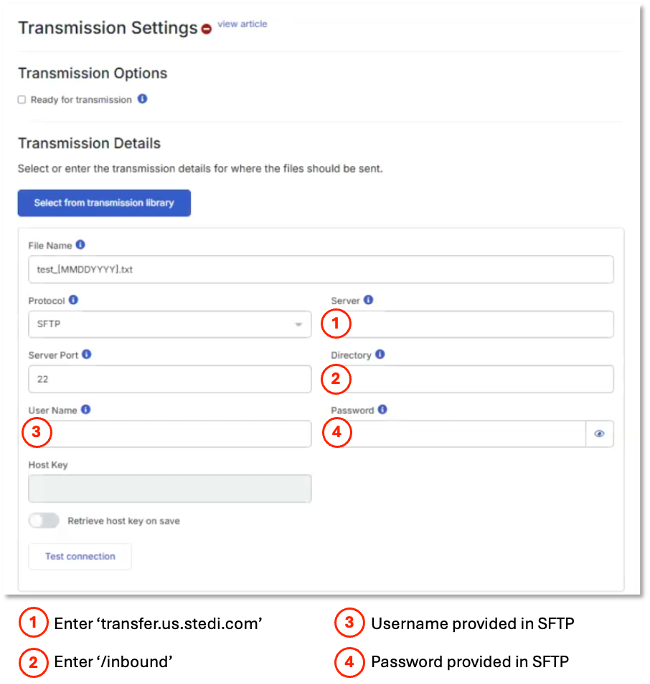Click the info icon next to Protocol

pyautogui.click(x=73, y=300)
